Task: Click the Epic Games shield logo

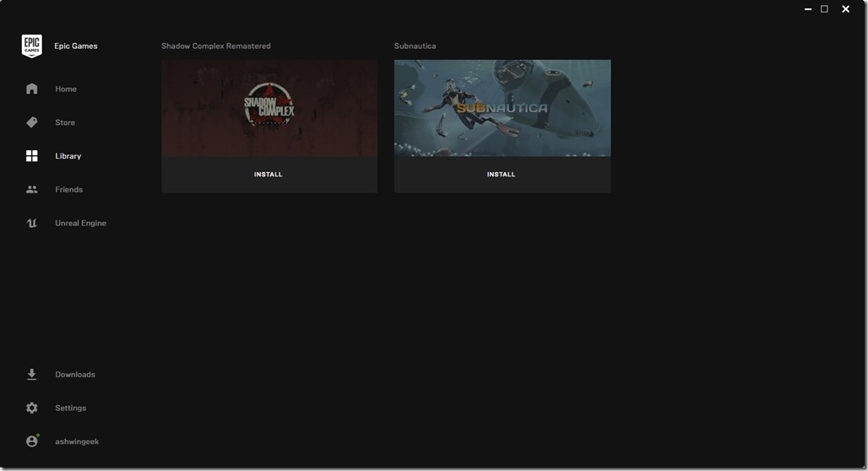Action: click(31, 46)
